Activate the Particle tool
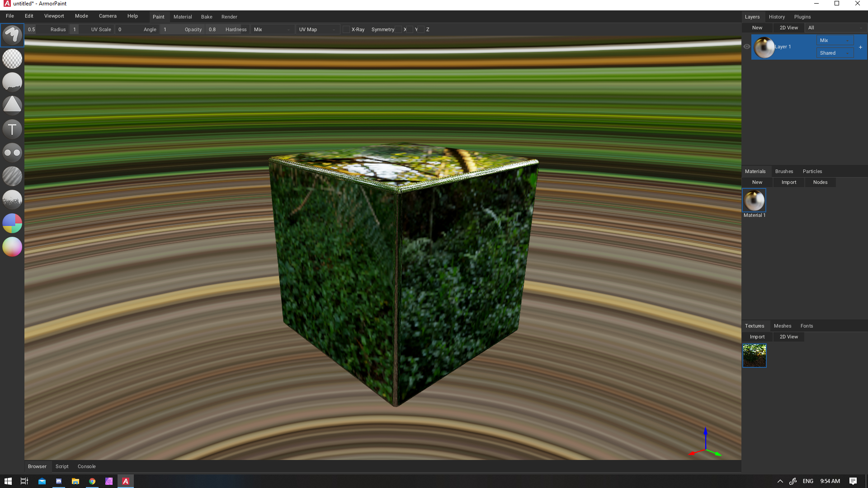The image size is (868, 488). pyautogui.click(x=12, y=200)
